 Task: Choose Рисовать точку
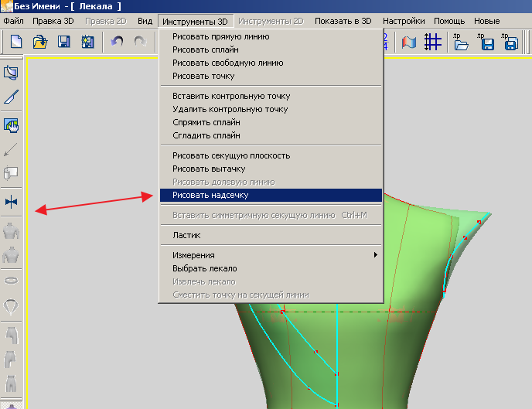click(x=271, y=76)
